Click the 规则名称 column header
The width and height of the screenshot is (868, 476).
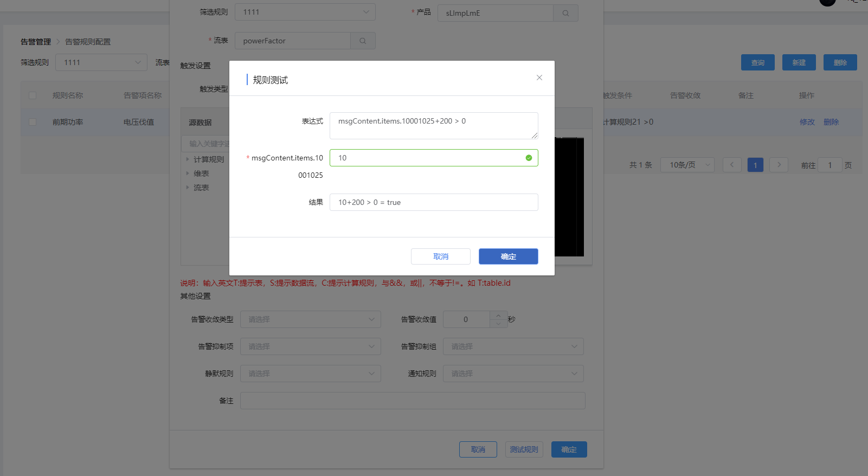pos(68,95)
